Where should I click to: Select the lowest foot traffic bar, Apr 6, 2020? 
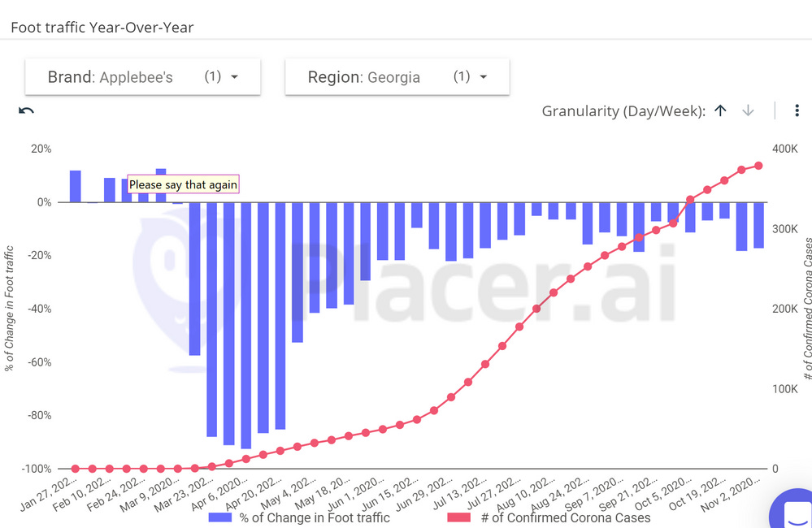click(246, 326)
